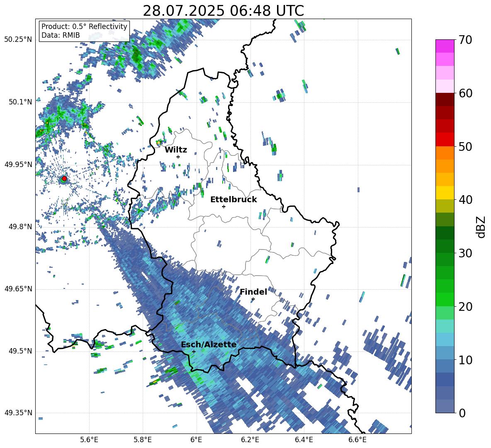The width and height of the screenshot is (491, 448).
Task: Click the yellow colorbar segment above 40
Action: click(x=445, y=193)
